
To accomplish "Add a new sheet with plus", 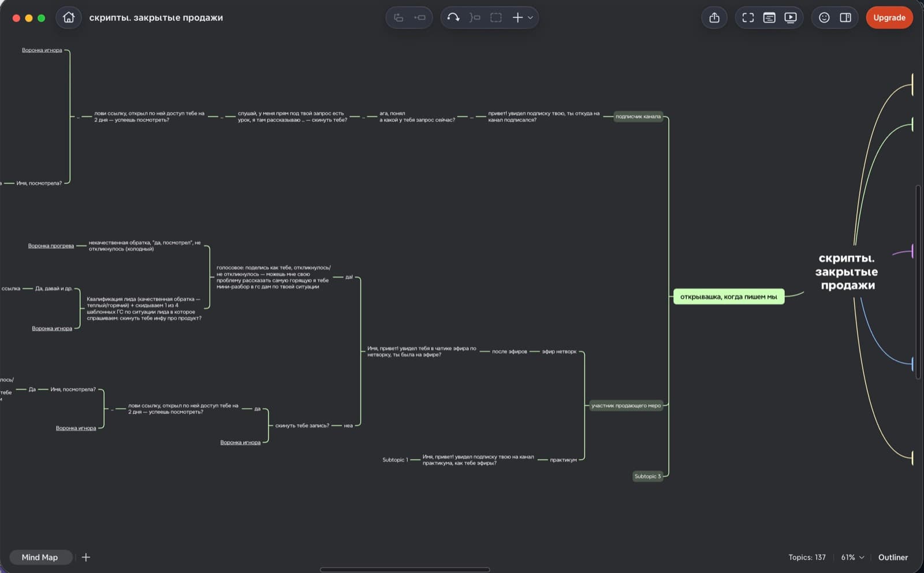I will [x=86, y=557].
